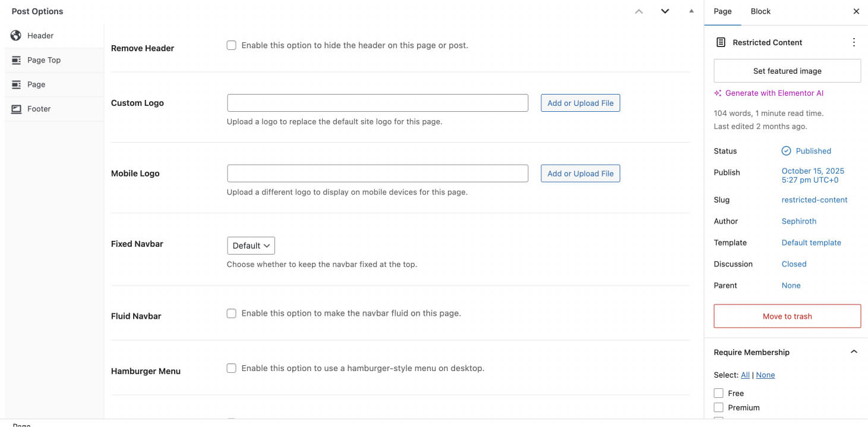Collapse the Require Membership section

(854, 352)
